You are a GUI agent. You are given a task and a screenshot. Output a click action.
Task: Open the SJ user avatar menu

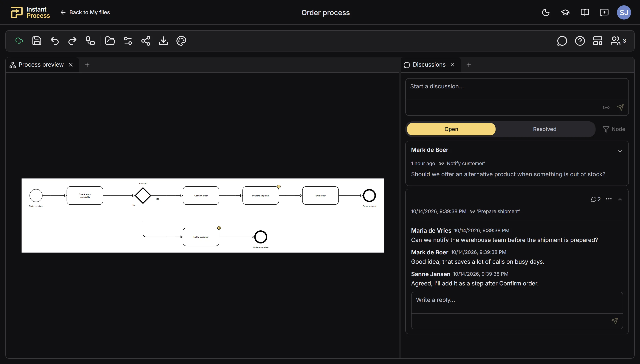point(624,12)
